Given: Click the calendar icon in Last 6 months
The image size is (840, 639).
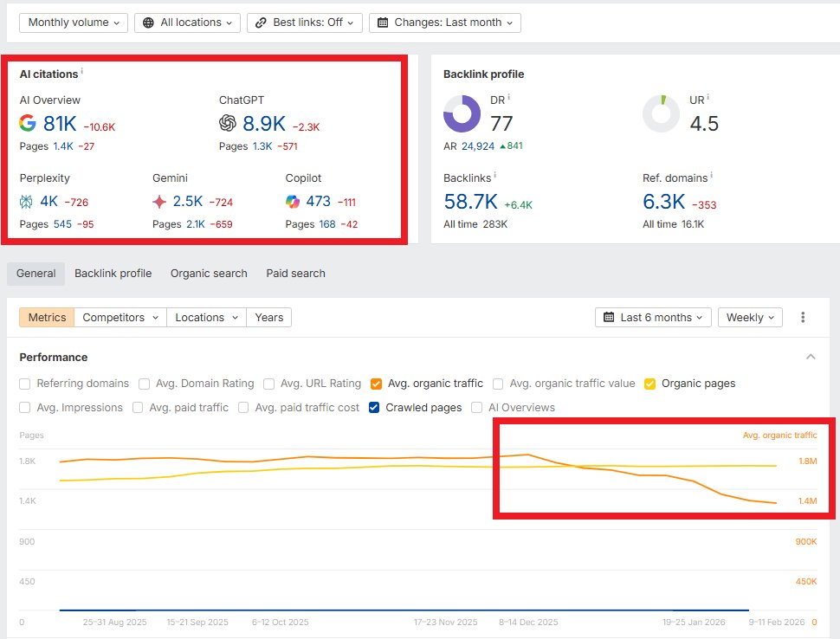Looking at the screenshot, I should 609,317.
